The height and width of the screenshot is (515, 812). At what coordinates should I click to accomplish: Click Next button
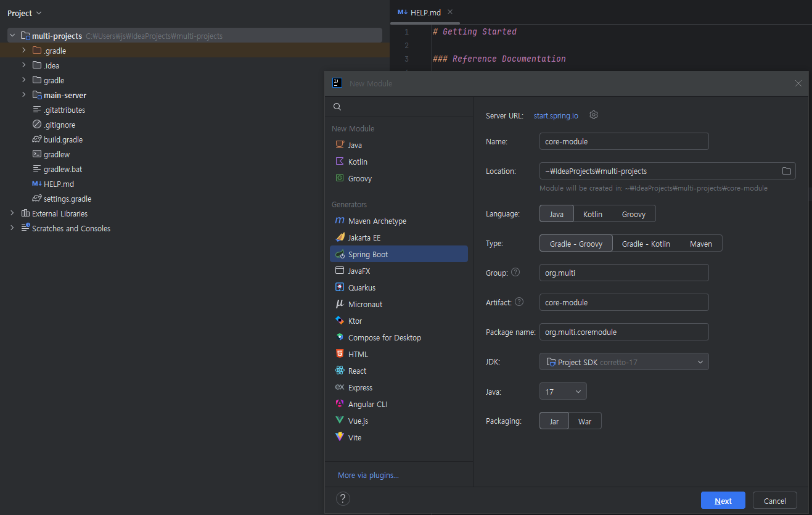[723, 500]
